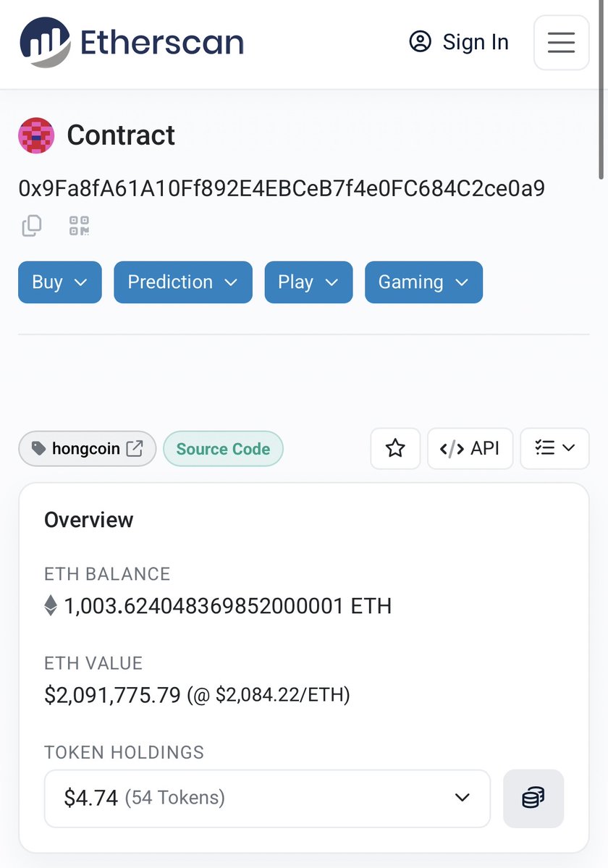The width and height of the screenshot is (608, 868).
Task: Open the hamburger navigation menu
Action: [561, 43]
